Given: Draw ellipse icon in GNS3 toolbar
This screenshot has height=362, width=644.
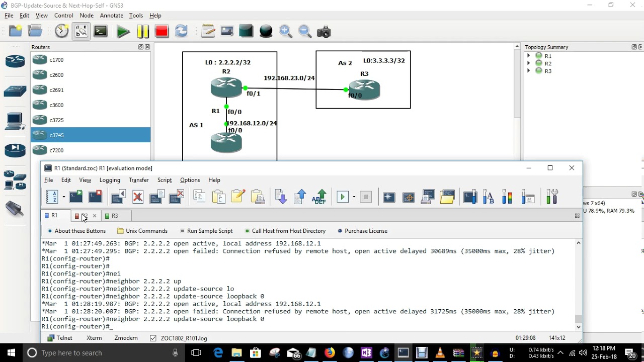Looking at the screenshot, I should click(266, 31).
